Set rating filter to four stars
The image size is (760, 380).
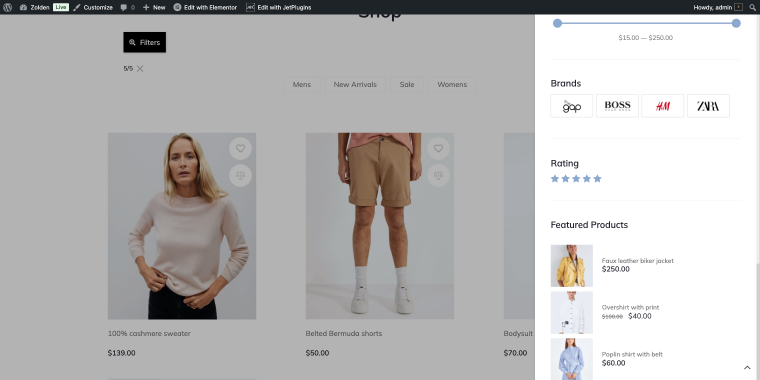tap(587, 179)
